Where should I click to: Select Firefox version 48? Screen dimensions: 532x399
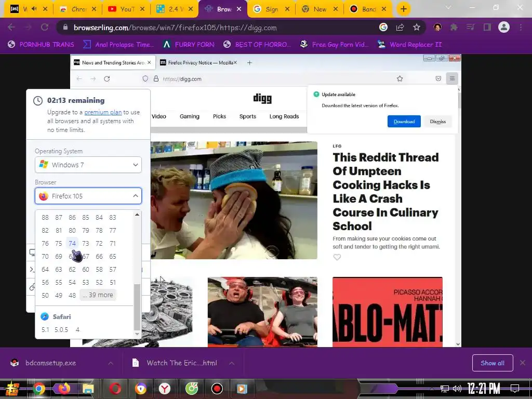click(72, 295)
